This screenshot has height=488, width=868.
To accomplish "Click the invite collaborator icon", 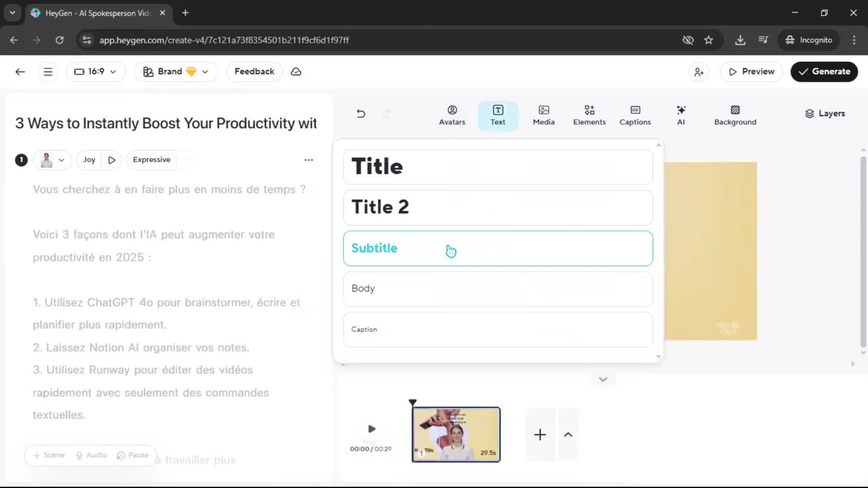I will (x=699, y=72).
